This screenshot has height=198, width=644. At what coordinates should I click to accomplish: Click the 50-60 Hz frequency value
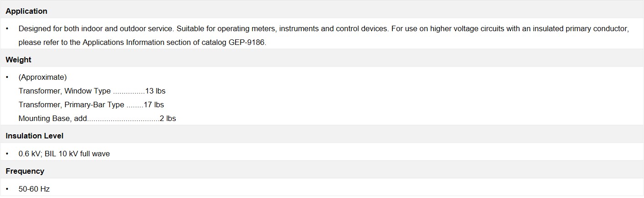point(34,189)
